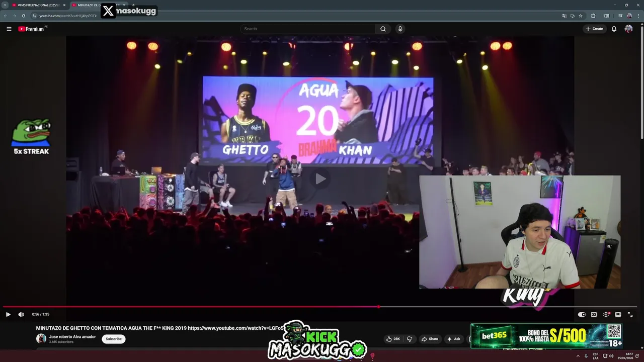
Task: Click the Ask button below the video
Action: click(454, 339)
